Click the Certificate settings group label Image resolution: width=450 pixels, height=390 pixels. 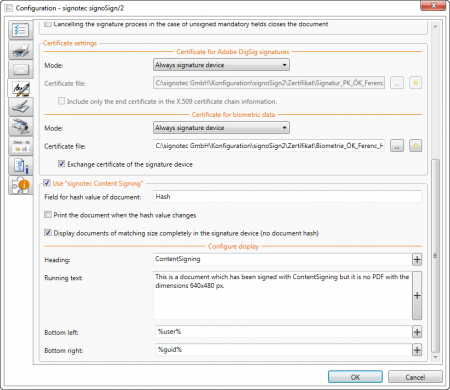70,43
